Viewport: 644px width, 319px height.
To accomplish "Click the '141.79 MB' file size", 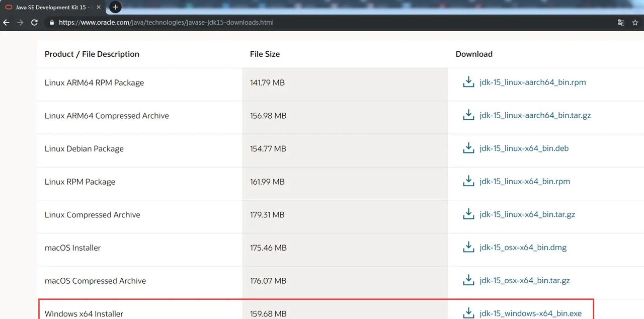I will click(x=267, y=83).
